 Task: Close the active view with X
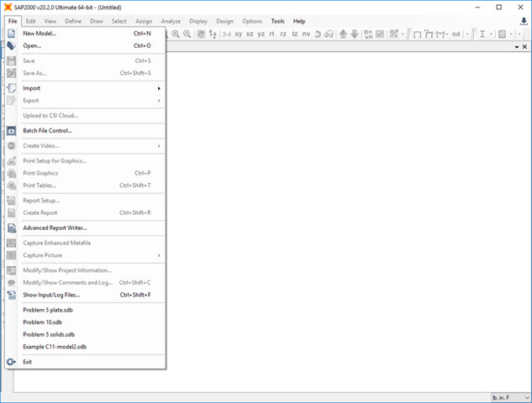click(524, 47)
